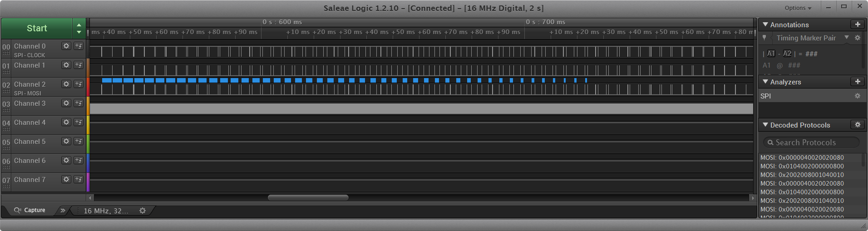Open Channel 6 settings gear
The height and width of the screenshot is (231, 868).
tap(66, 160)
